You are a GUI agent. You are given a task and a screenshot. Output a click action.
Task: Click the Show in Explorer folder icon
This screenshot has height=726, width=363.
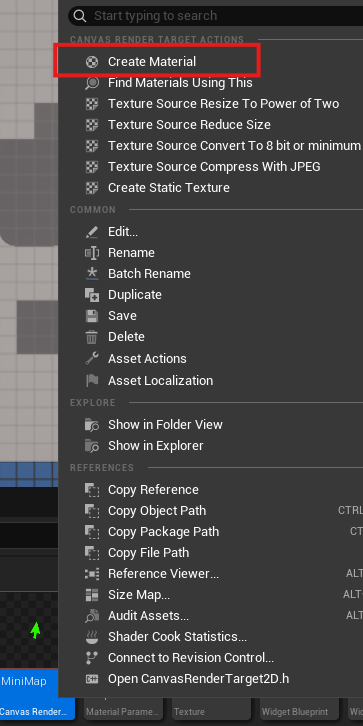click(x=92, y=446)
